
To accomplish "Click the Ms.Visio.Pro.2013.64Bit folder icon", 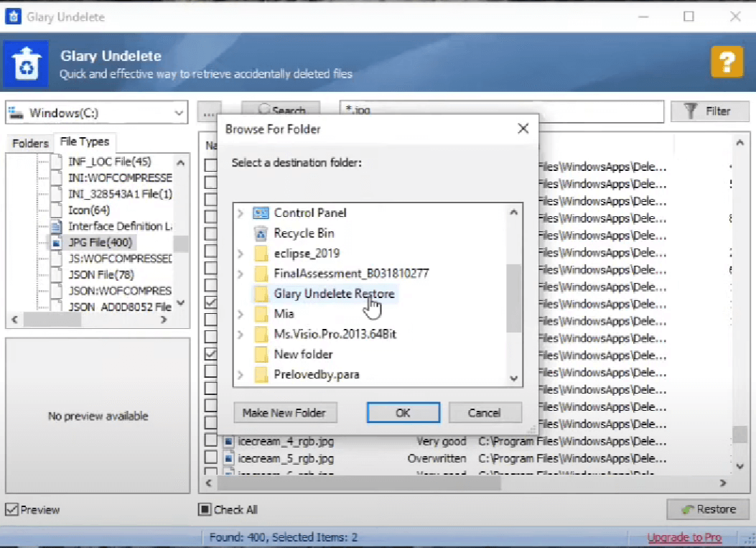I will [261, 334].
